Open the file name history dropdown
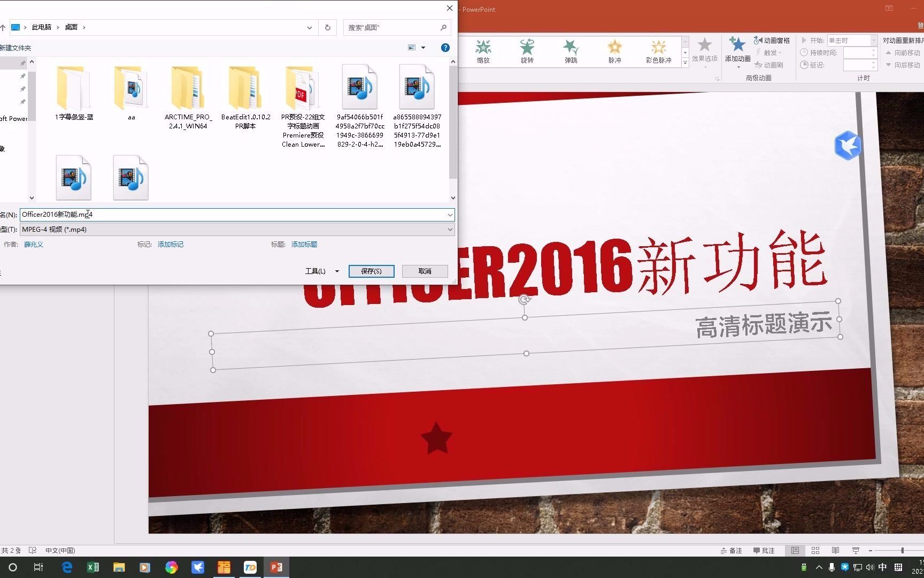The image size is (924, 578). click(x=450, y=215)
